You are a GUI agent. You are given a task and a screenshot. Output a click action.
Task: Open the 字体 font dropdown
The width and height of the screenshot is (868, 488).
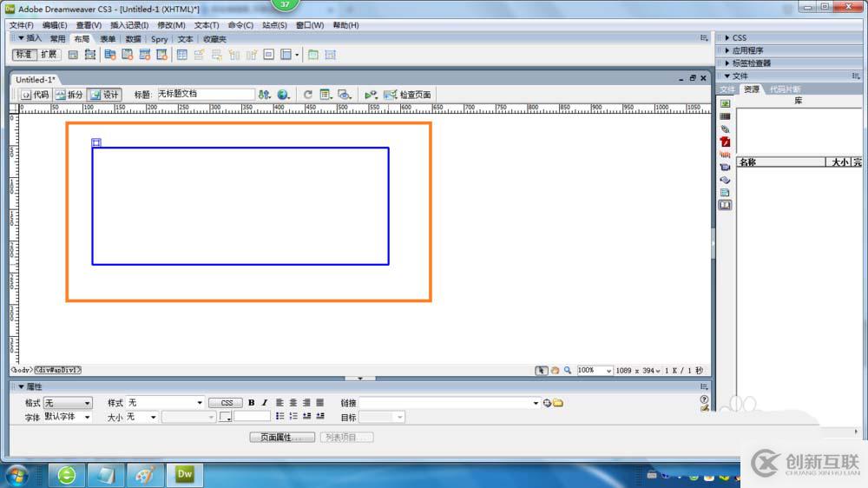pyautogui.click(x=68, y=417)
